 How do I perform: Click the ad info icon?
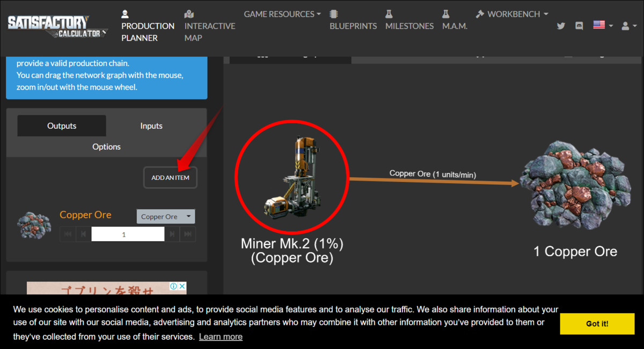click(174, 286)
